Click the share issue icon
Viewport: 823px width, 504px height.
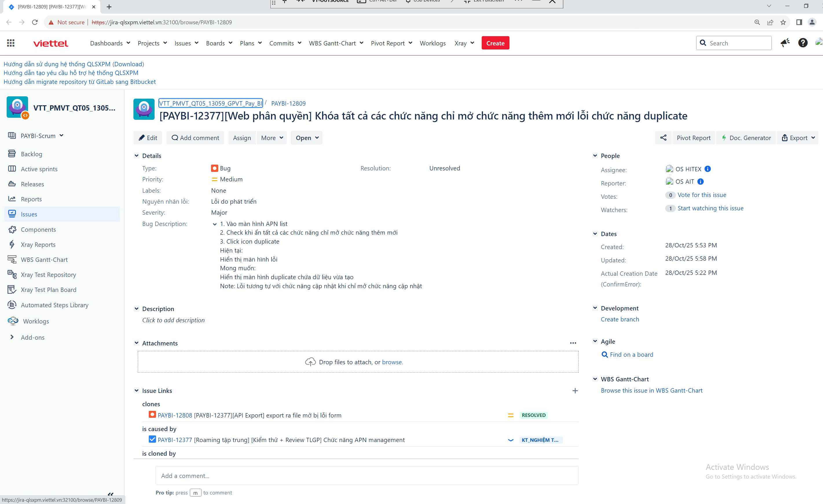663,138
